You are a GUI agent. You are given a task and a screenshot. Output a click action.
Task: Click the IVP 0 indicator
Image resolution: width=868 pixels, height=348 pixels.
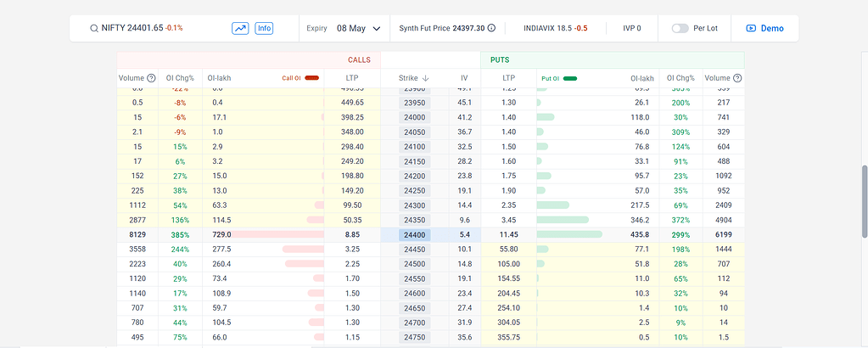pos(631,28)
